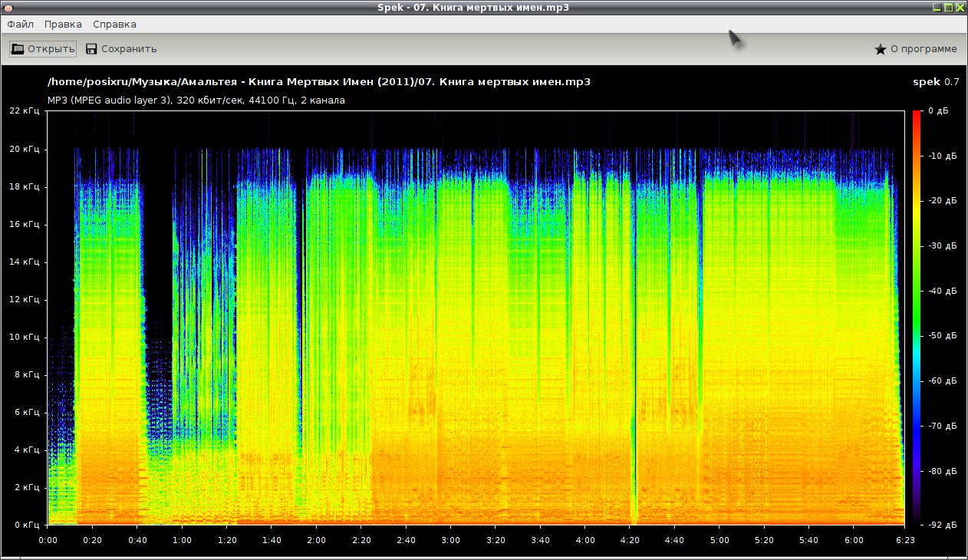968x560 pixels.
Task: Show the О программе dialog
Action: (916, 49)
